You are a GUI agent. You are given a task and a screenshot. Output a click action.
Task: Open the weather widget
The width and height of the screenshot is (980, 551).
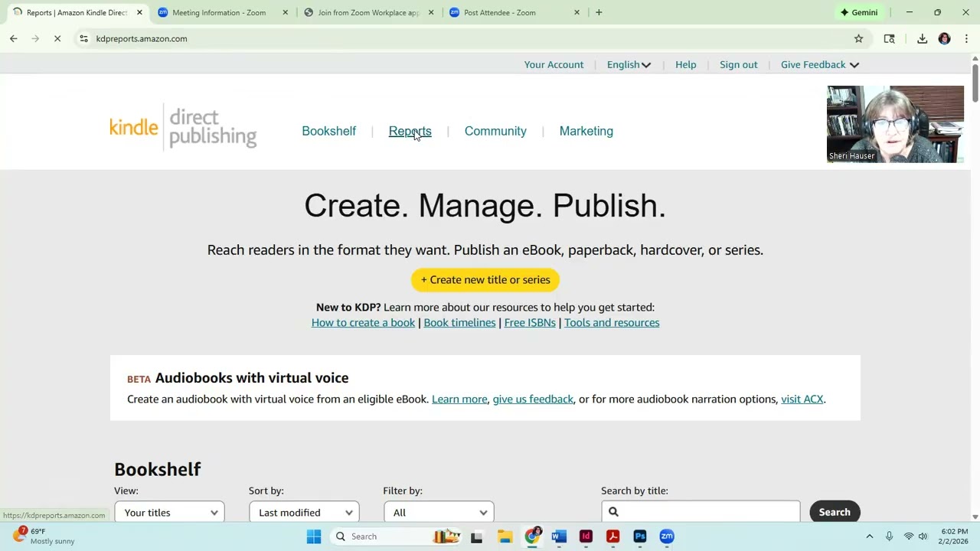point(44,536)
